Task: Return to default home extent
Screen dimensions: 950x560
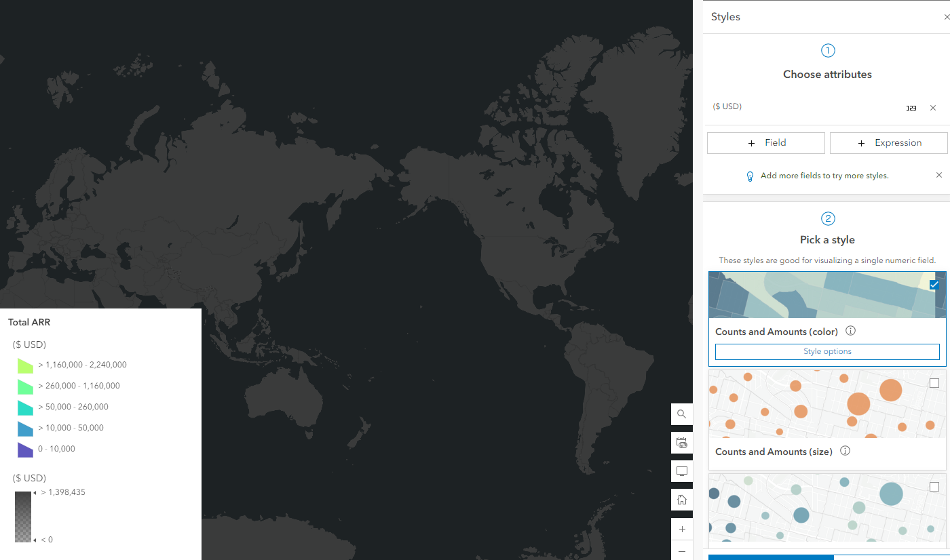Action: [x=682, y=499]
